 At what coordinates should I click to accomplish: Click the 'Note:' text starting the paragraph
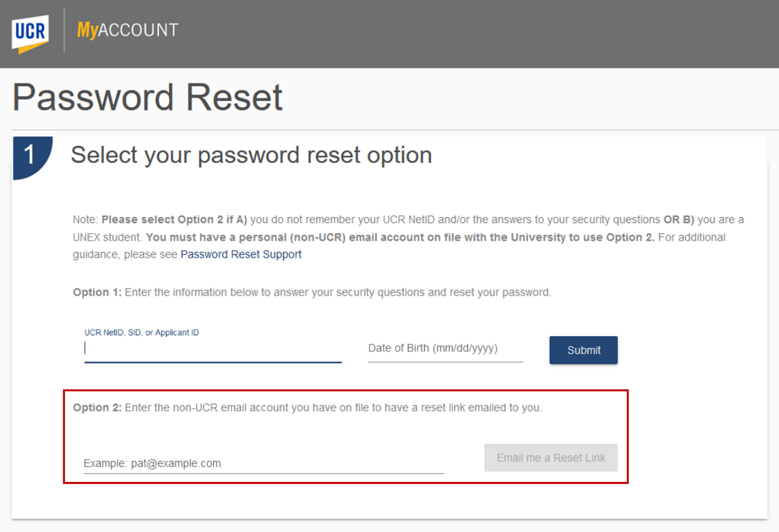click(x=85, y=220)
